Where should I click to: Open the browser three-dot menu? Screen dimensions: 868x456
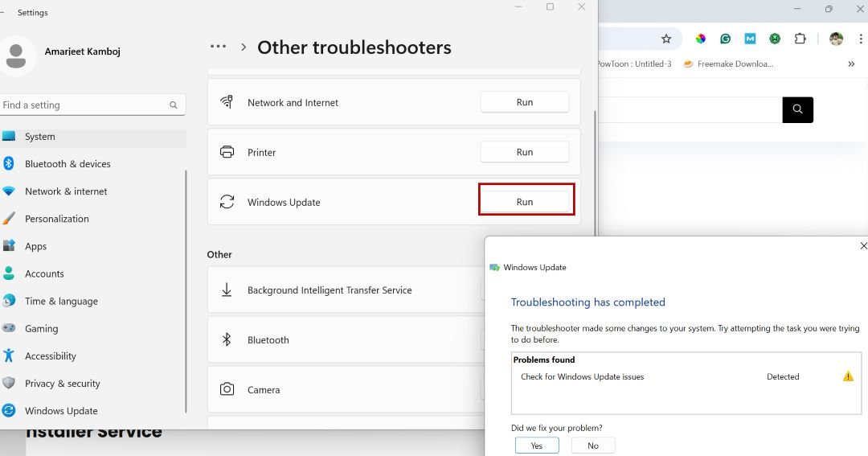(860, 39)
